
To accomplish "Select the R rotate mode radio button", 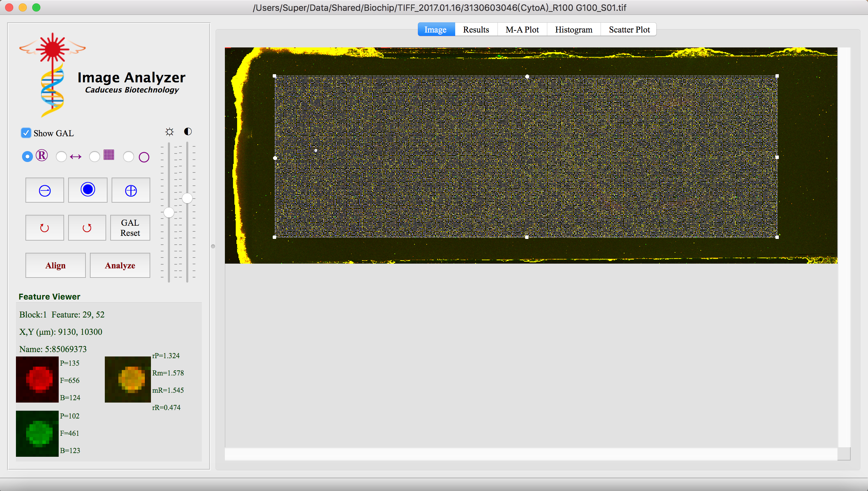I will click(27, 156).
